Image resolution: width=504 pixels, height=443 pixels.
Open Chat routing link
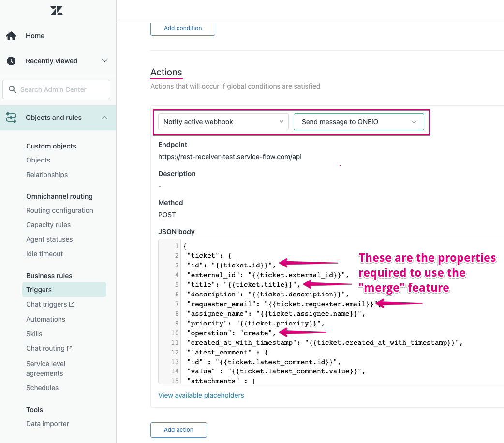tap(45, 349)
